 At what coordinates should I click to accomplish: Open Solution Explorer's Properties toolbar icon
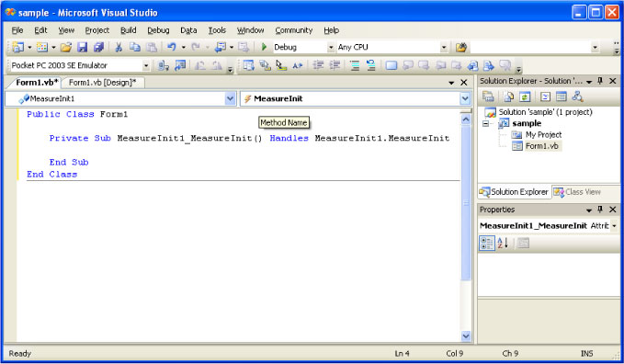[488, 97]
